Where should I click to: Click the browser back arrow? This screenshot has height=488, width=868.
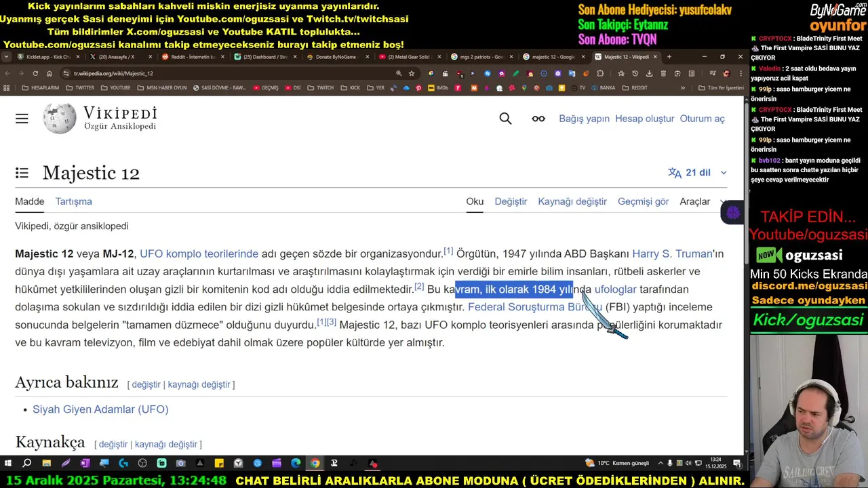pyautogui.click(x=7, y=73)
